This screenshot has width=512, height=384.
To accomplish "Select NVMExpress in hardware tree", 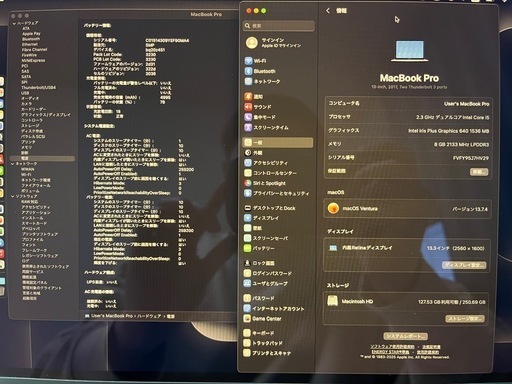I will tap(33, 60).
